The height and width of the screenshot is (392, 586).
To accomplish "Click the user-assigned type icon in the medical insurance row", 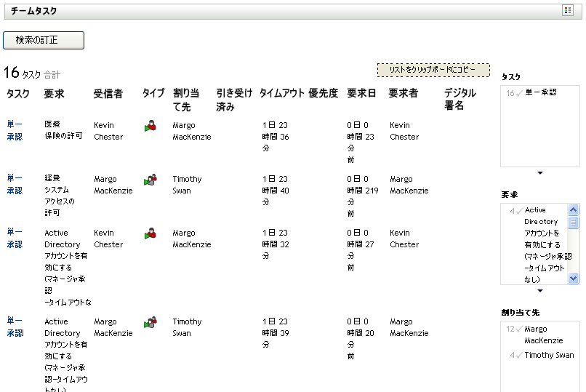I will coord(150,126).
